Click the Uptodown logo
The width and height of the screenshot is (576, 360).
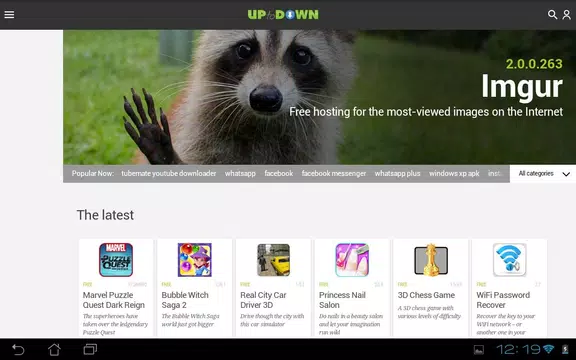pos(283,15)
